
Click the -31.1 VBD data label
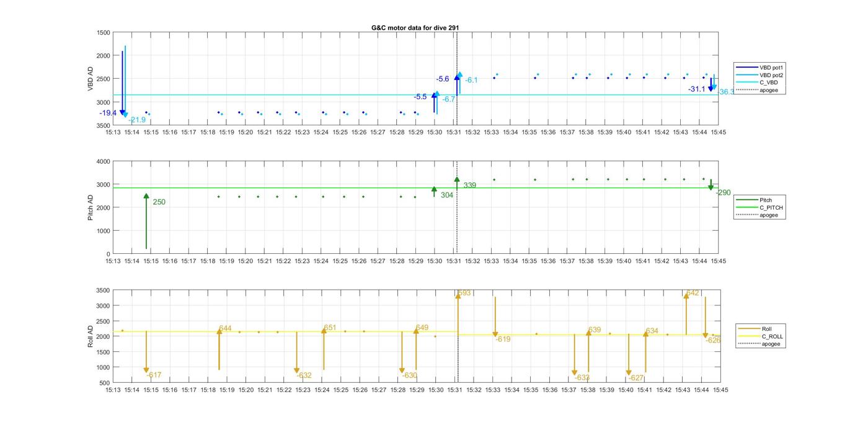tap(697, 89)
